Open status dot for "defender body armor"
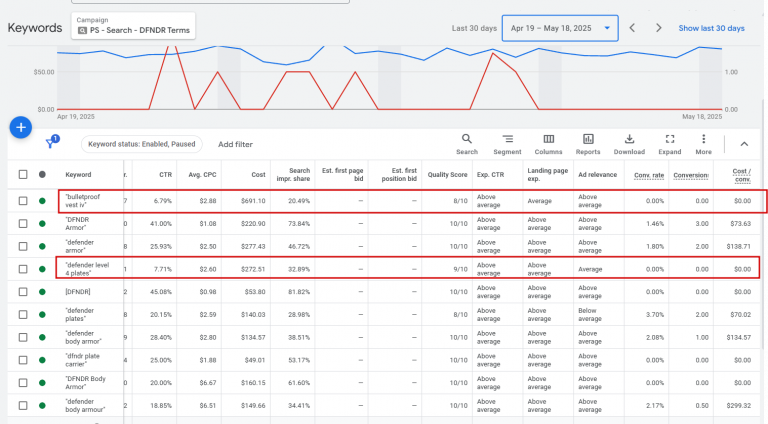 [42, 337]
